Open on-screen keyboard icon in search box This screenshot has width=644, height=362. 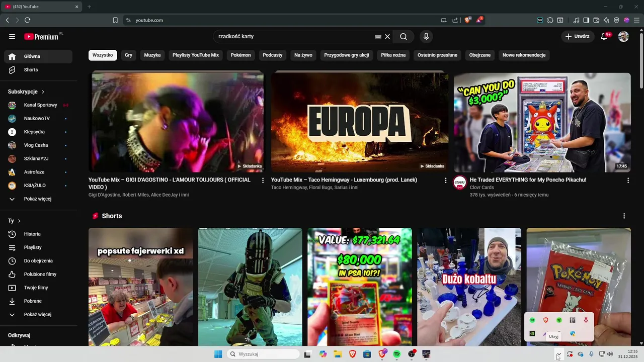pyautogui.click(x=378, y=37)
